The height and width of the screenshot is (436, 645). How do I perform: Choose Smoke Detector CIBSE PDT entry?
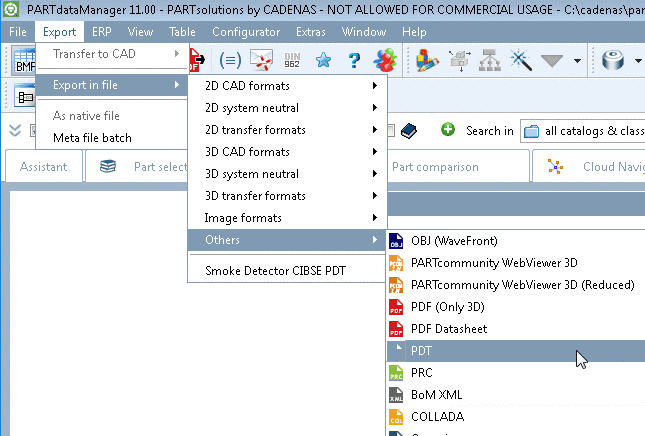click(287, 271)
